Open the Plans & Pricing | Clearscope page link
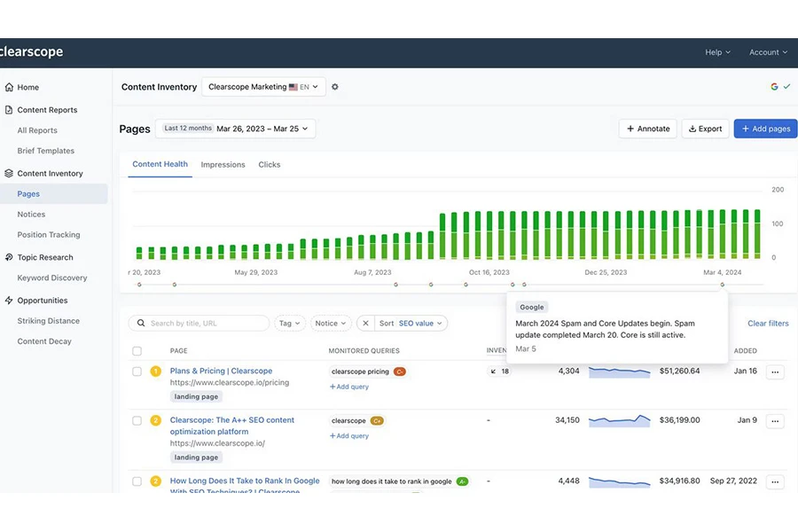Screen dimensions: 798x532 (x=221, y=371)
